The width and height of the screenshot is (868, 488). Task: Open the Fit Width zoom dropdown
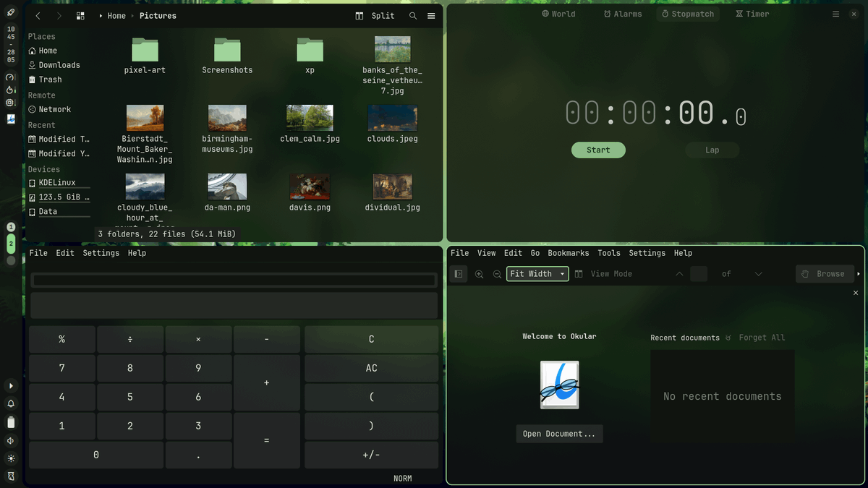pos(537,274)
